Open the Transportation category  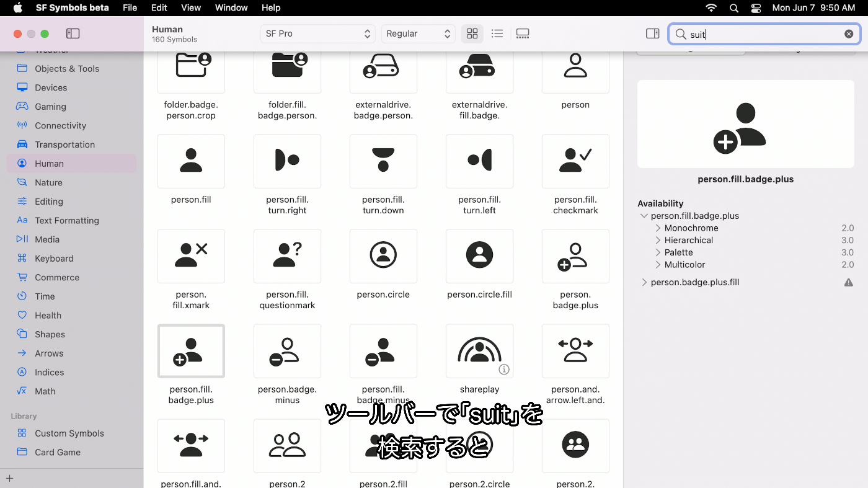tap(71, 144)
